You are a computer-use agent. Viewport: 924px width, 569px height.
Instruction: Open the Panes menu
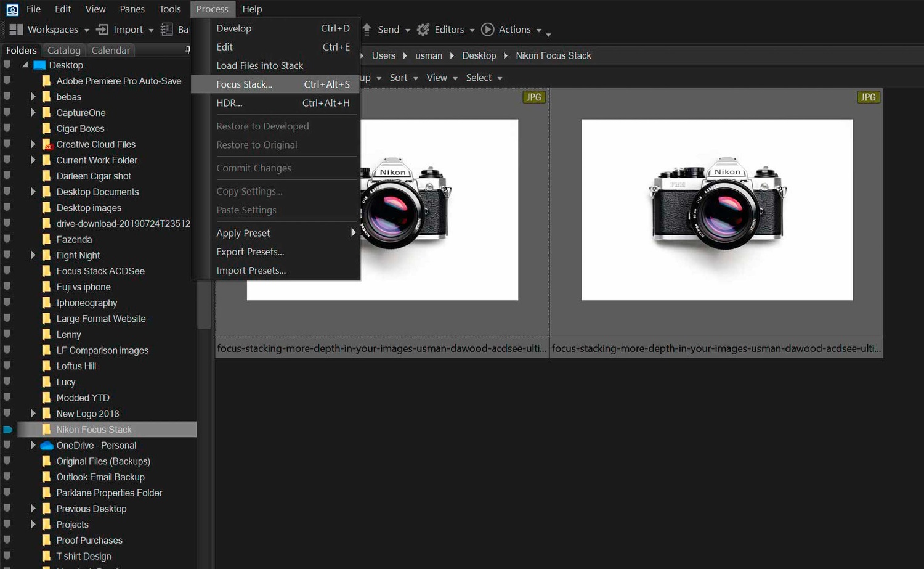(x=132, y=9)
